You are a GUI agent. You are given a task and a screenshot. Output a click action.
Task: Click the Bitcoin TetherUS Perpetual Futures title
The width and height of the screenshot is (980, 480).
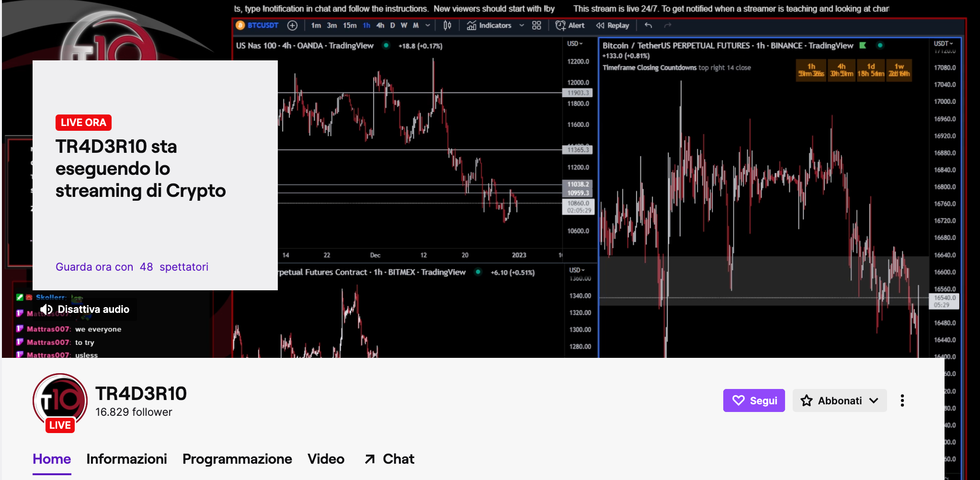(728, 46)
